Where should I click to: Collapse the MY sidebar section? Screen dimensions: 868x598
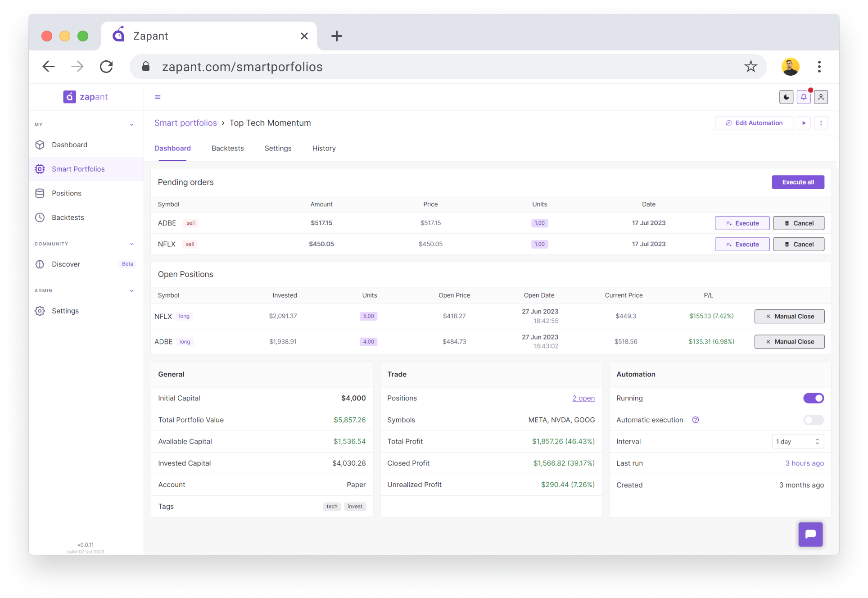click(131, 125)
